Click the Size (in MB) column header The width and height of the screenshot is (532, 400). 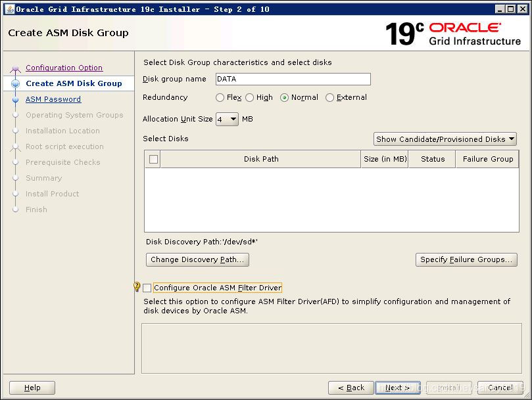point(385,159)
